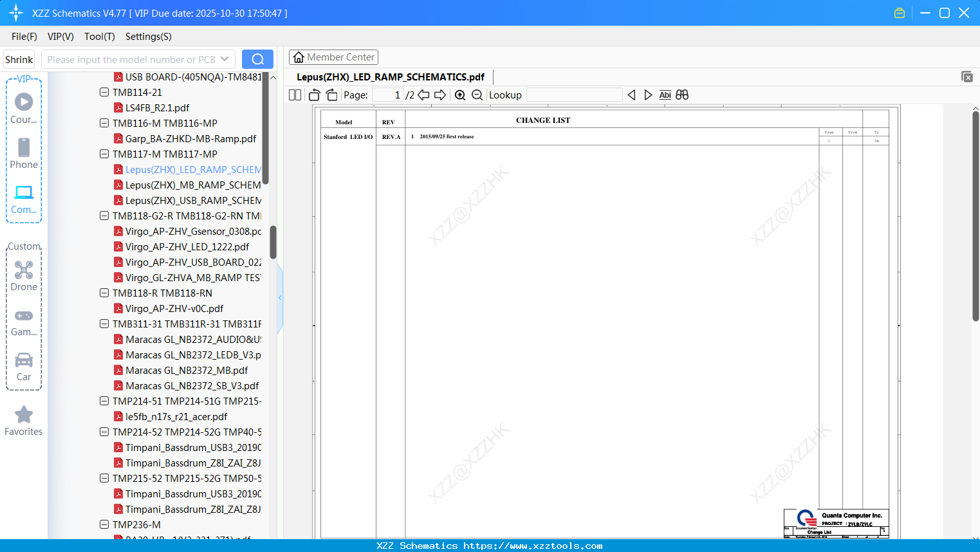This screenshot has width=980, height=552.
Task: Click the model number or PCB input
Action: 131,59
